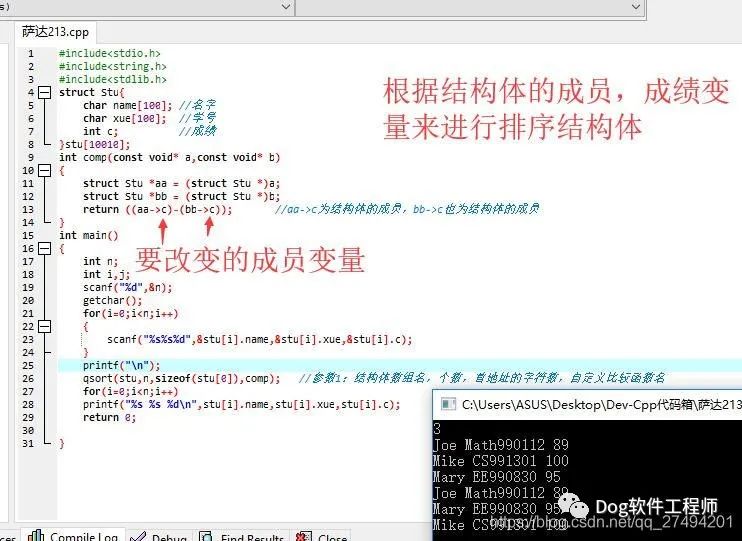Click the '}stu[10010];' code text

pos(95,144)
